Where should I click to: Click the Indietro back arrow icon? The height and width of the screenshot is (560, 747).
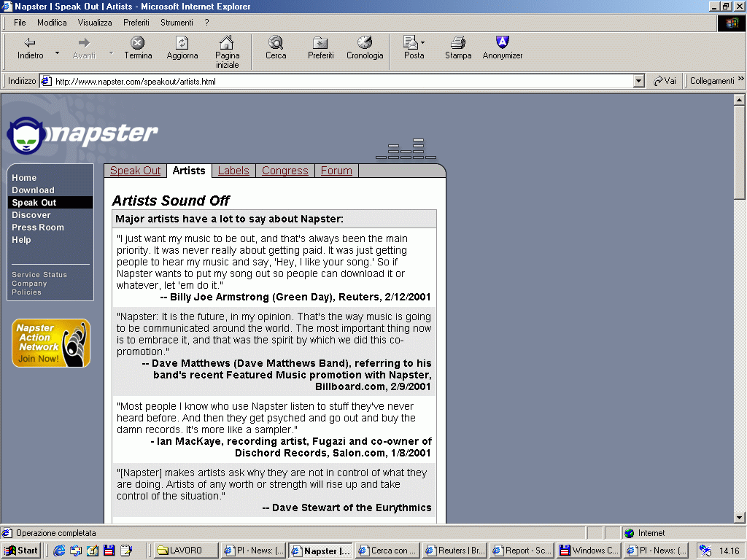(x=30, y=44)
